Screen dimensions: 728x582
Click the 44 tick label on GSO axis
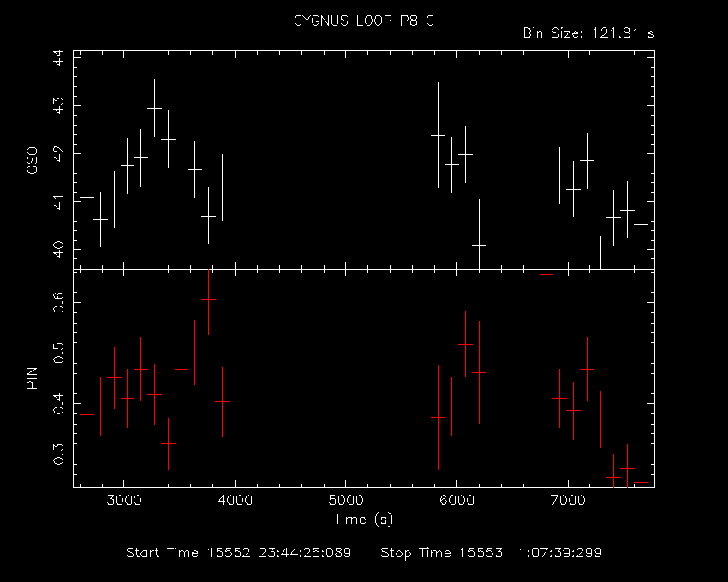point(58,58)
